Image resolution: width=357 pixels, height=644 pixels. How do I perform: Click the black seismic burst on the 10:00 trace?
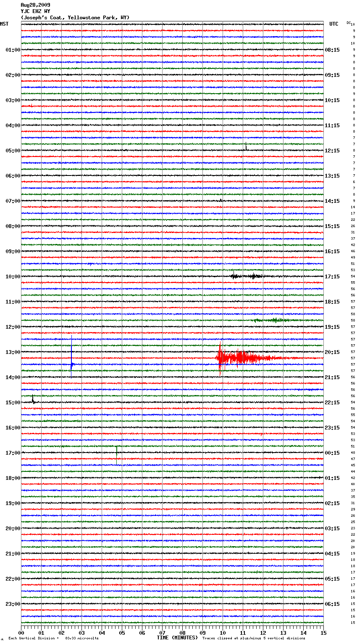point(247,276)
